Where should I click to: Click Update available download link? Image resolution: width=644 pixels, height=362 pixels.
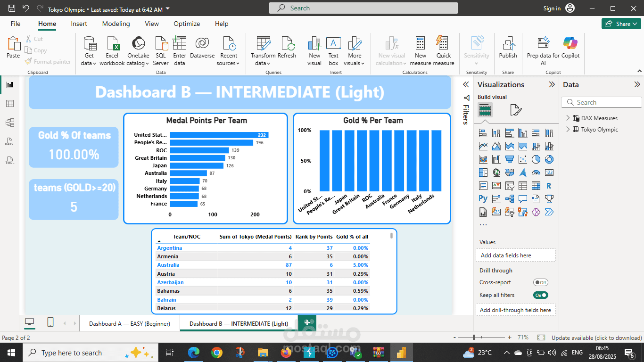pyautogui.click(x=597, y=338)
